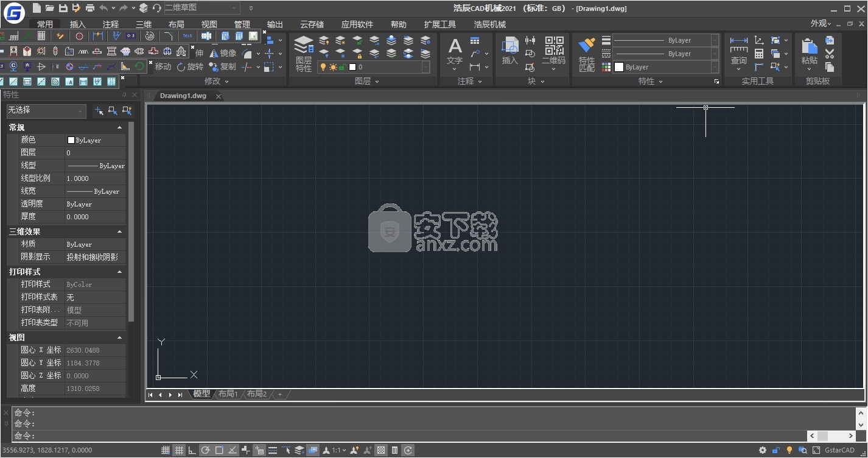Select the 特性匹配 match properties tool
Image resolution: width=868 pixels, height=458 pixels.
click(586, 55)
